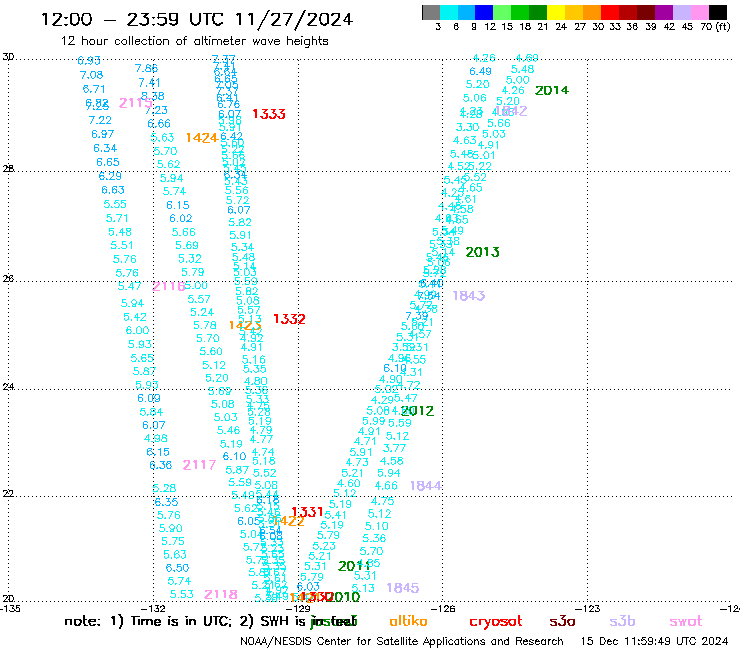The image size is (740, 650).
Task: Click the wave height value 7.08
Action: click(91, 75)
